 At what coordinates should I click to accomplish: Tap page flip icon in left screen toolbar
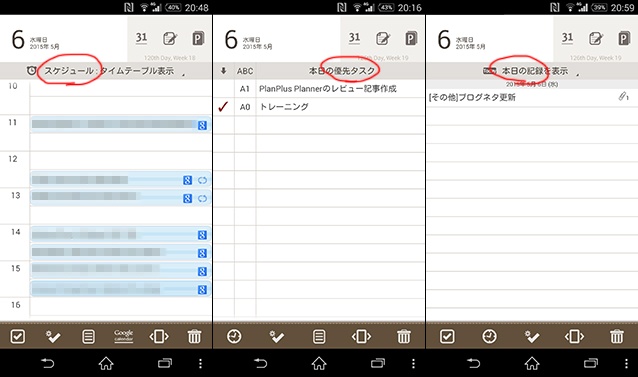click(159, 336)
